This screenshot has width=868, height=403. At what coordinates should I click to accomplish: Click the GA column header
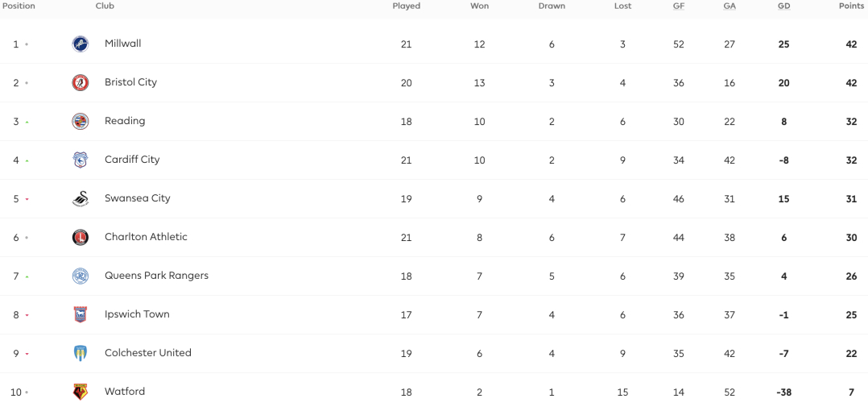(x=730, y=6)
